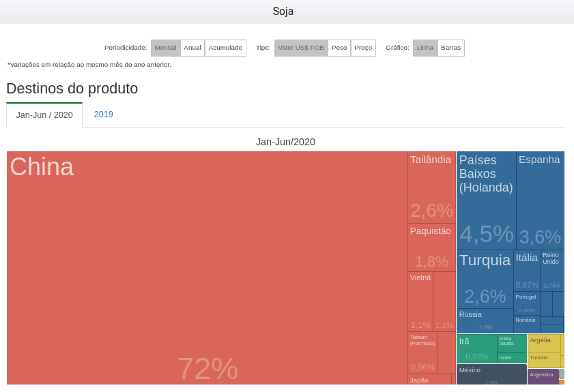The image size is (574, 392).
Task: Click the China treemap block
Action: pos(207,267)
